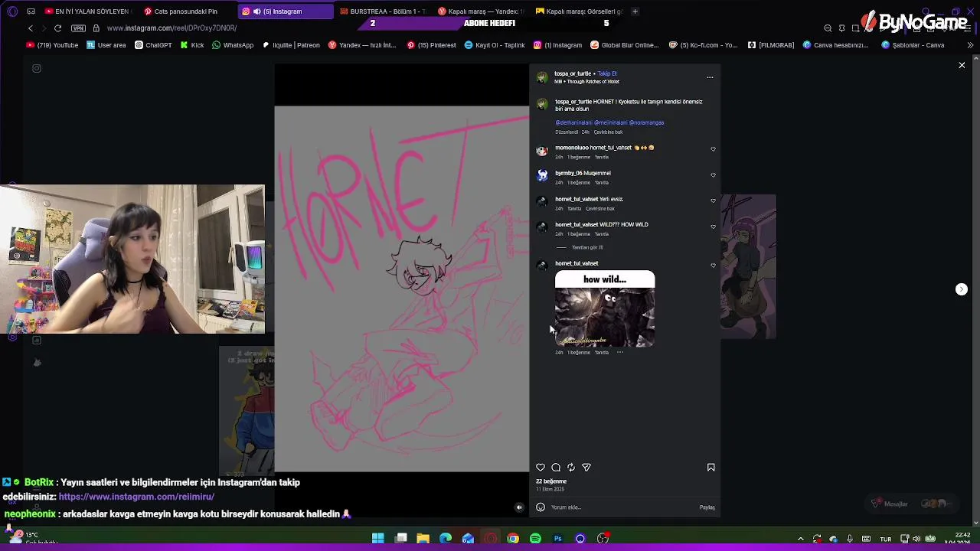Like the 'Yerli evsiz.' comment
This screenshot has height=551, width=980.
point(713,201)
